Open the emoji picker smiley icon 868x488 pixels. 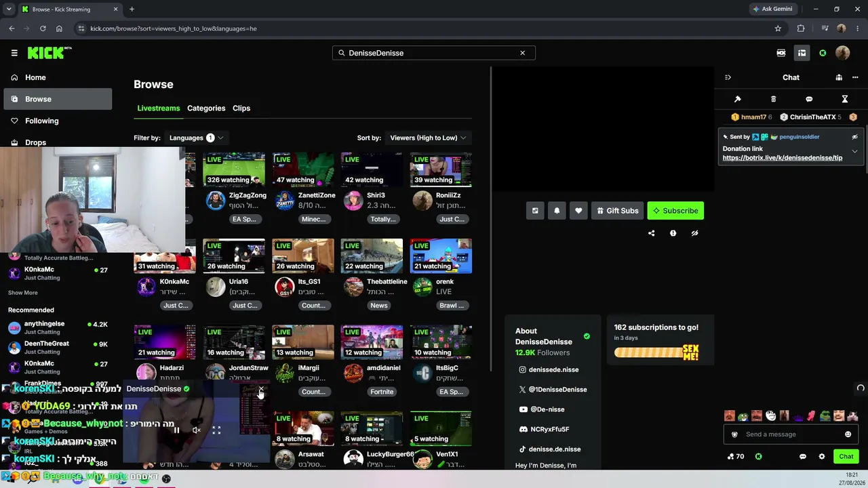click(848, 434)
